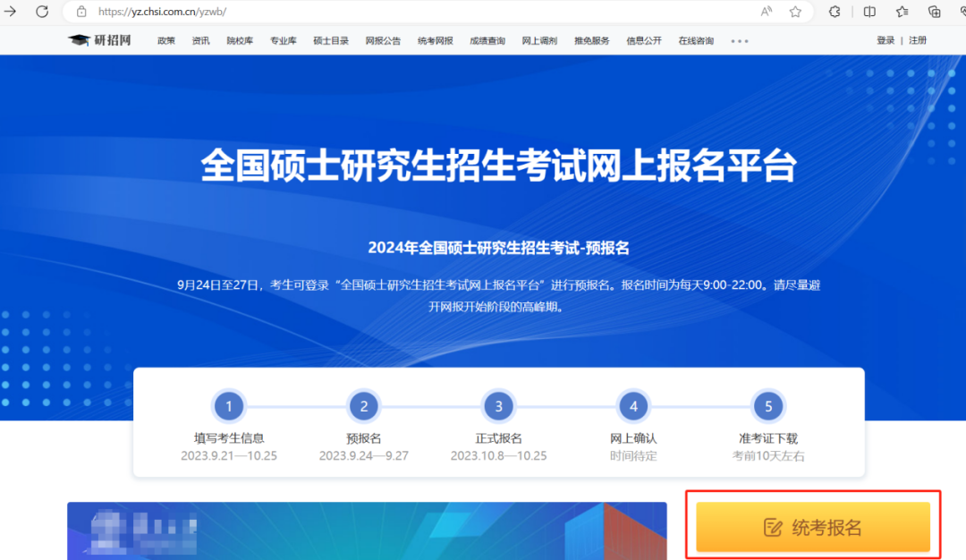Click the forward navigation arrow
The width and height of the screenshot is (966, 560).
[x=12, y=12]
